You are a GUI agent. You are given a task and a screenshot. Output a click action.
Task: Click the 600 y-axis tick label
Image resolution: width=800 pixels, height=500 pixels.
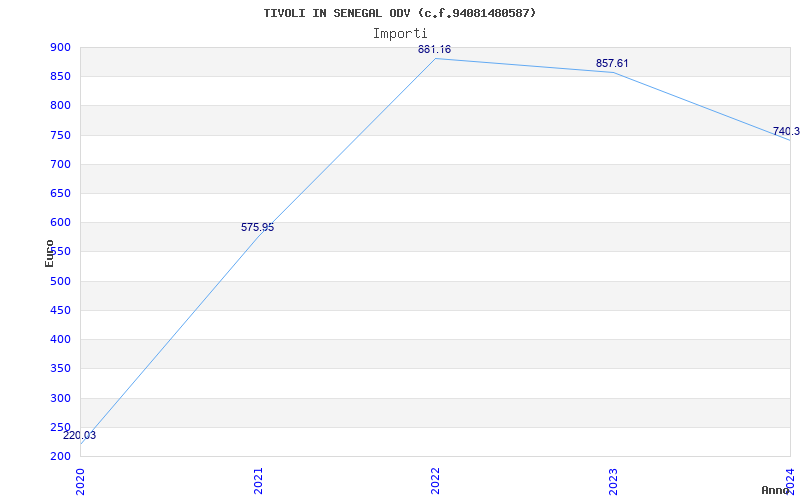(x=60, y=222)
